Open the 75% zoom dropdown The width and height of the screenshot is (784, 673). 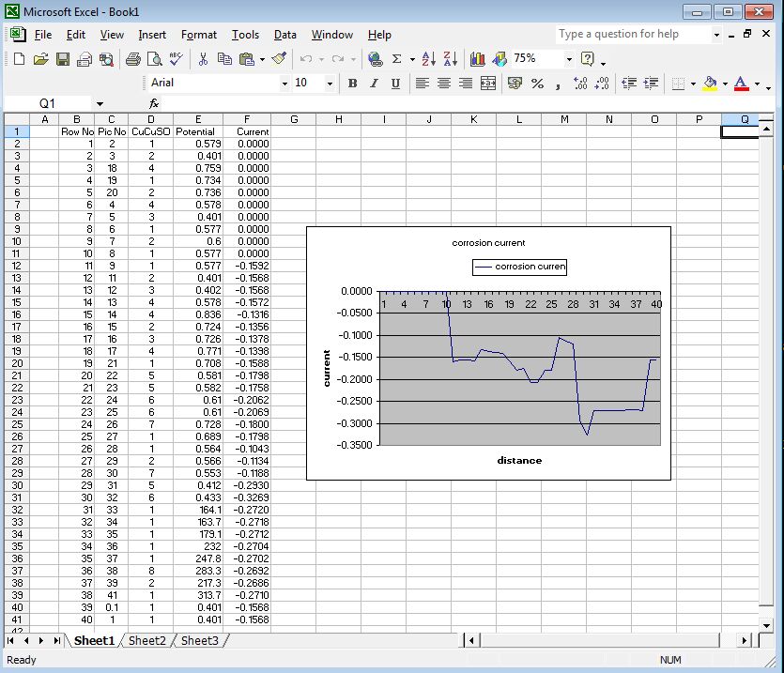pos(568,58)
